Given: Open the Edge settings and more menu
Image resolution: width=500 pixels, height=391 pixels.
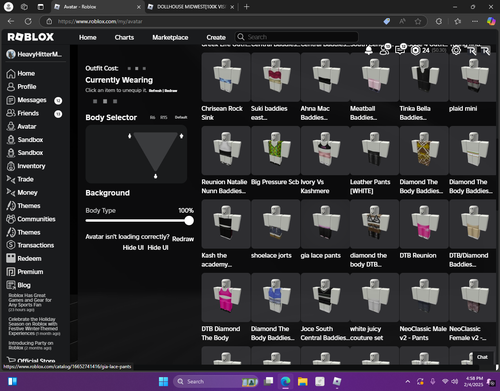Looking at the screenshot, I should [475, 21].
